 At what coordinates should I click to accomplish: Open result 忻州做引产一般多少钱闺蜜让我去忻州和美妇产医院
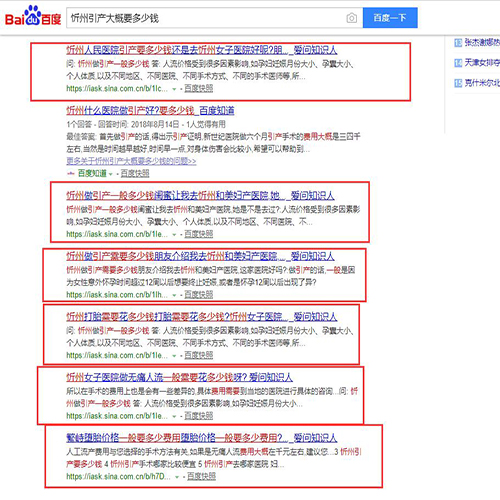(200, 196)
